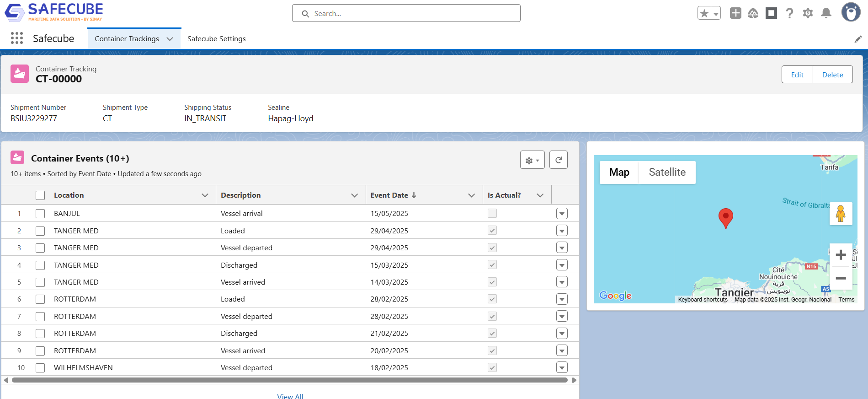
Task: Click the Safecube logo
Action: click(53, 12)
